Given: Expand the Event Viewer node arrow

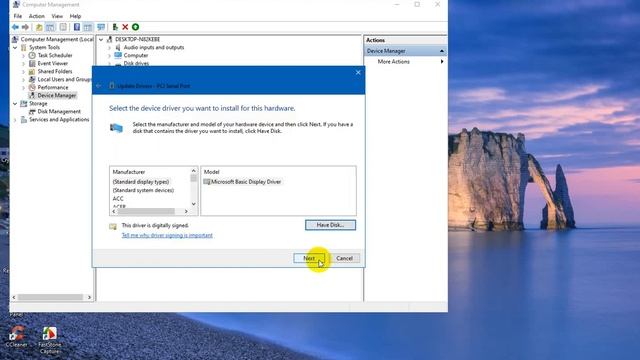Looking at the screenshot, I should 23,64.
